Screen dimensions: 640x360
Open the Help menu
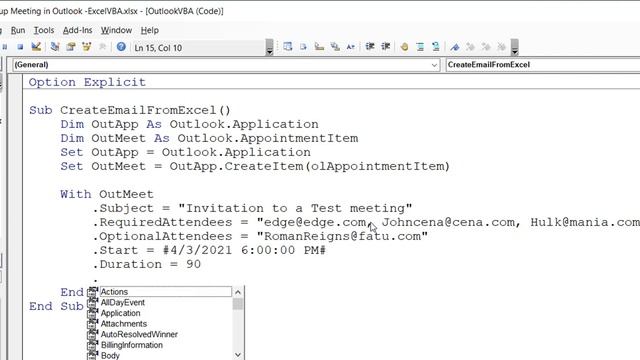coord(149,30)
